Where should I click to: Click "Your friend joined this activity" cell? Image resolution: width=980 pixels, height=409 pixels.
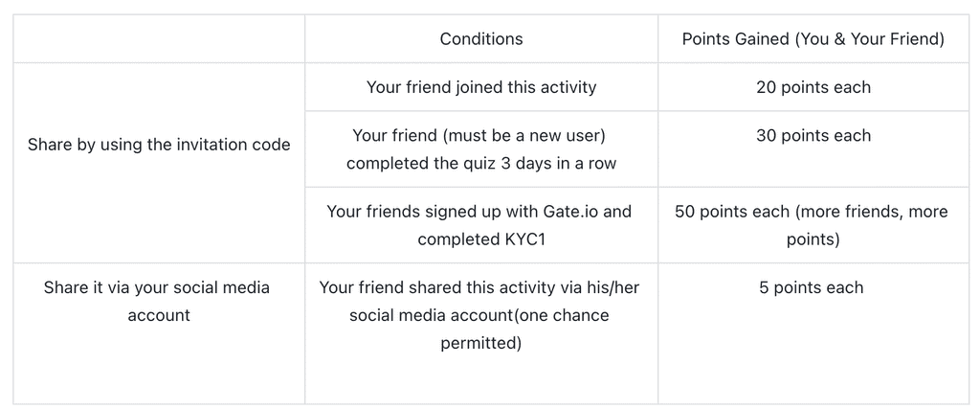pos(481,87)
